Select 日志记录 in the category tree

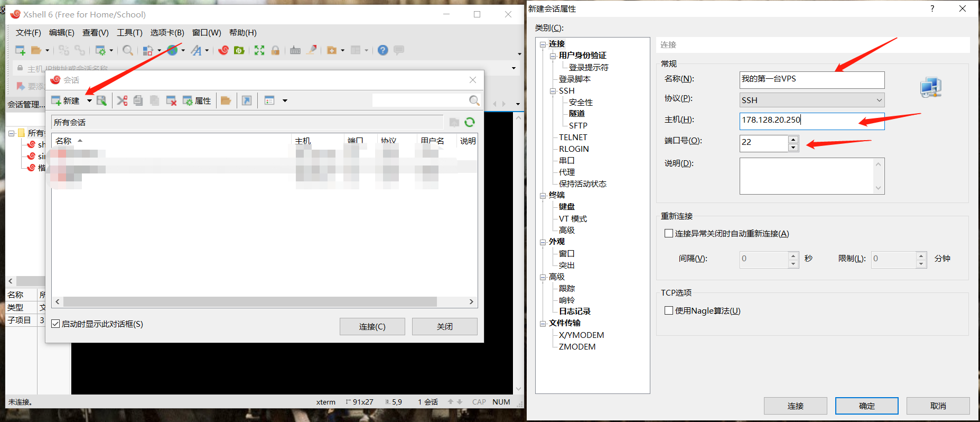click(575, 311)
